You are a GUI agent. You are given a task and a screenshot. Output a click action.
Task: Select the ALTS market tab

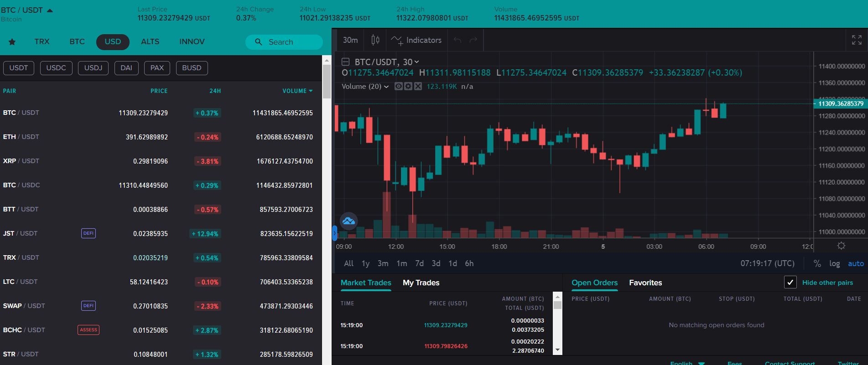(150, 42)
